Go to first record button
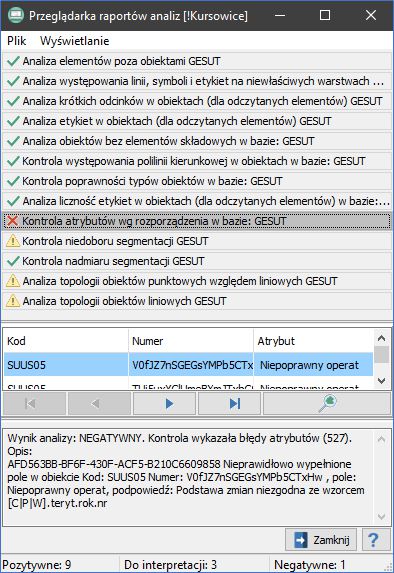This screenshot has height=573, width=394. tap(34, 404)
